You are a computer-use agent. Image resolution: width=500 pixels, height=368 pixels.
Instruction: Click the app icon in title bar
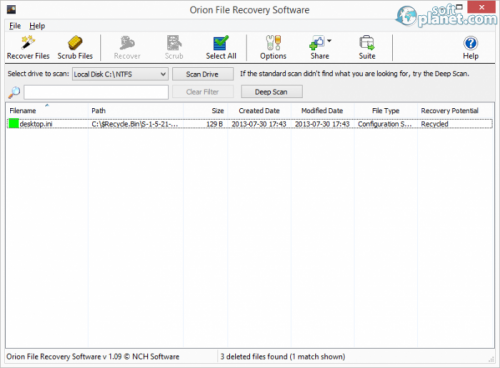(x=11, y=10)
